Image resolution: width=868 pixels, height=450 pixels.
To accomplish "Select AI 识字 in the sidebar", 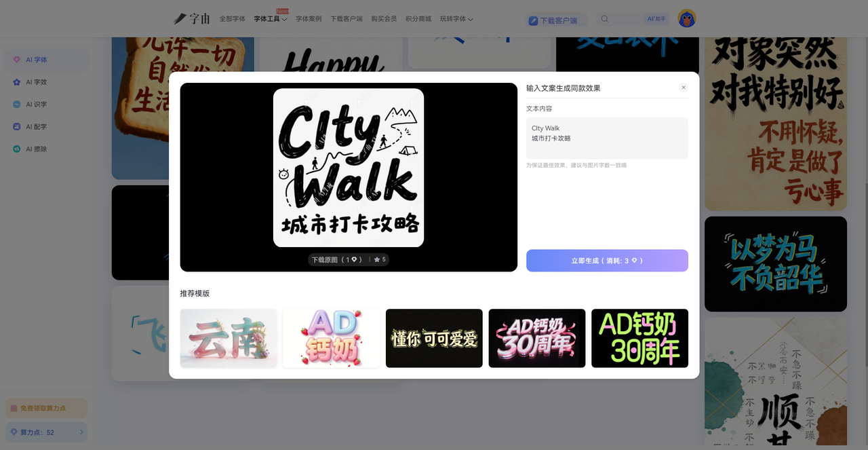I will (37, 105).
